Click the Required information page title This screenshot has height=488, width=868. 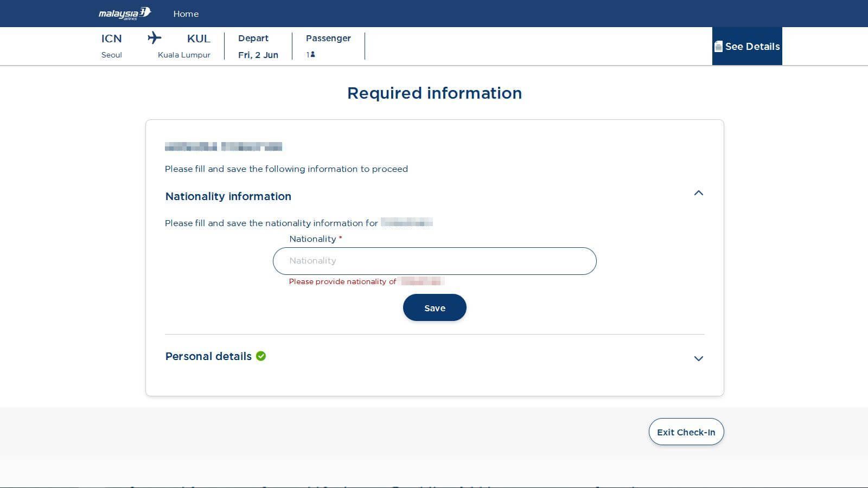point(434,93)
